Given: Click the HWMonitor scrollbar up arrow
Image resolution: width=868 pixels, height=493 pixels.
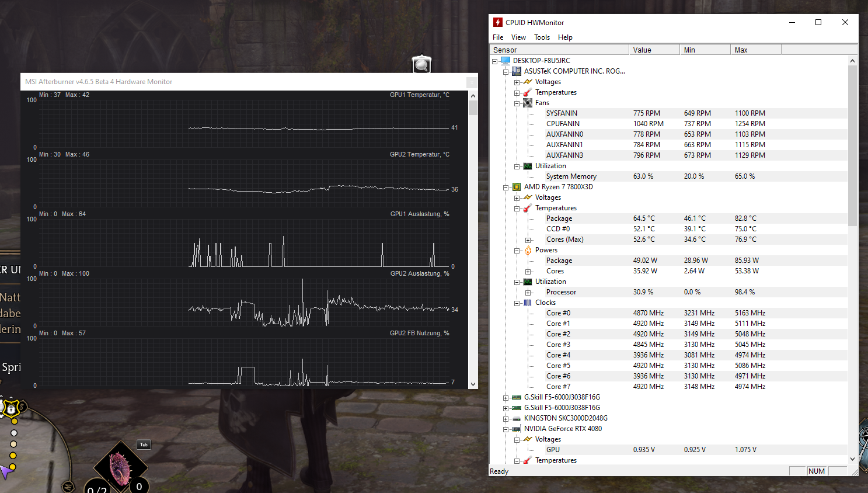Looking at the screenshot, I should (852, 61).
